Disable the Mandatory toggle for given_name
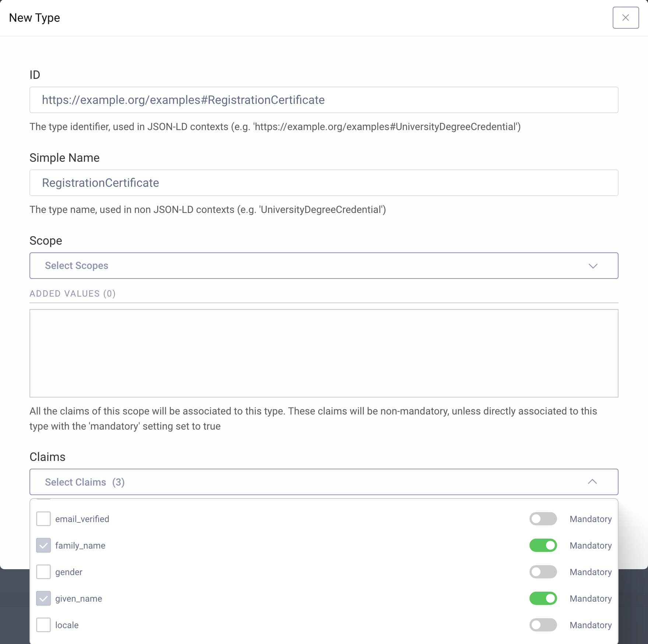The height and width of the screenshot is (644, 648). tap(543, 599)
